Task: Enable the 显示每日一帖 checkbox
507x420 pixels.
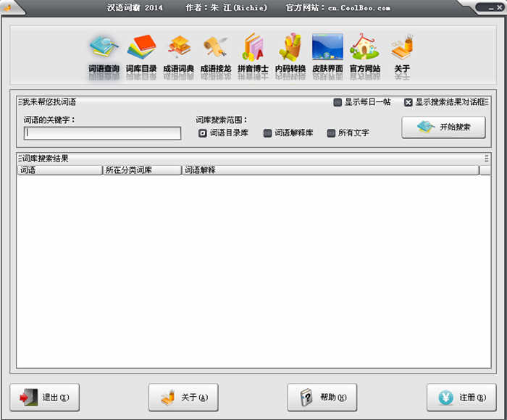Action: pyautogui.click(x=338, y=103)
